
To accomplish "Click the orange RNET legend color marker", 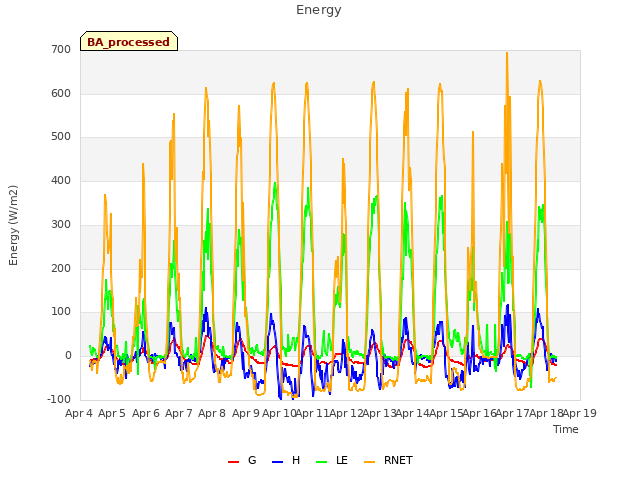I will [x=369, y=462].
